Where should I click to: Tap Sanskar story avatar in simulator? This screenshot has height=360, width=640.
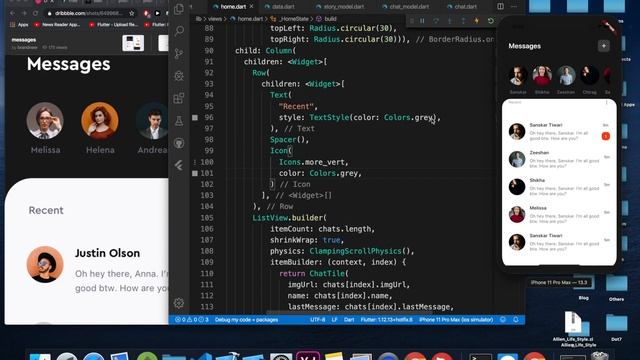[x=518, y=76]
